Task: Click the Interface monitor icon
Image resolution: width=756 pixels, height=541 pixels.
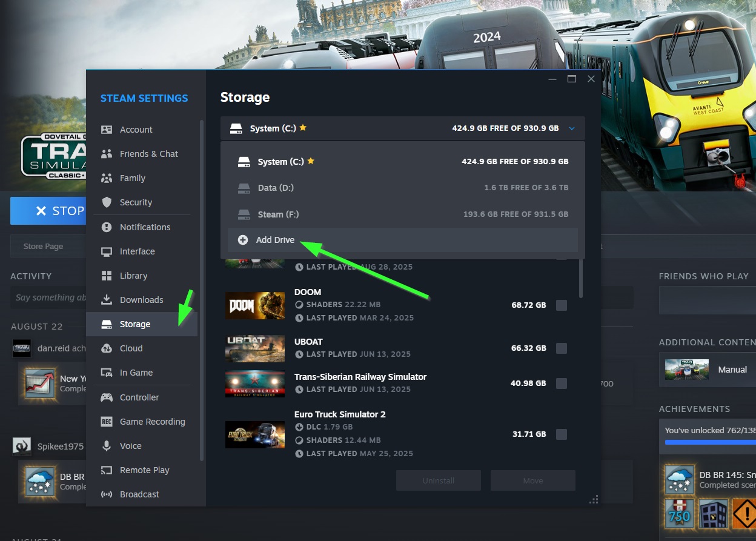Action: tap(107, 251)
